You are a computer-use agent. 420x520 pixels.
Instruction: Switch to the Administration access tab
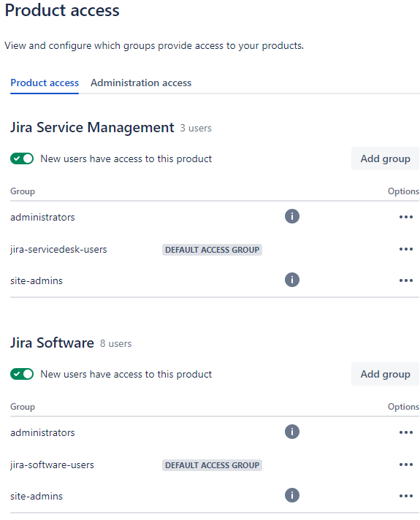coord(141,83)
